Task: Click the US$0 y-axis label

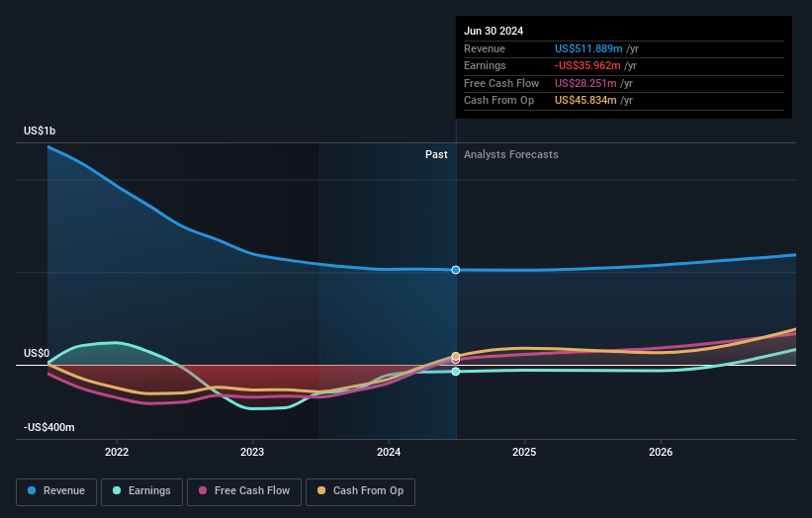Action: (37, 354)
